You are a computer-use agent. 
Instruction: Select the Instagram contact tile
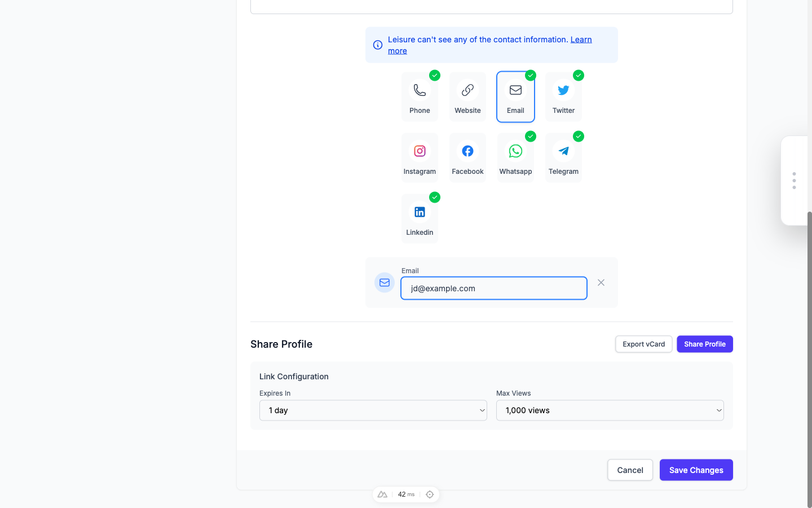(420, 157)
